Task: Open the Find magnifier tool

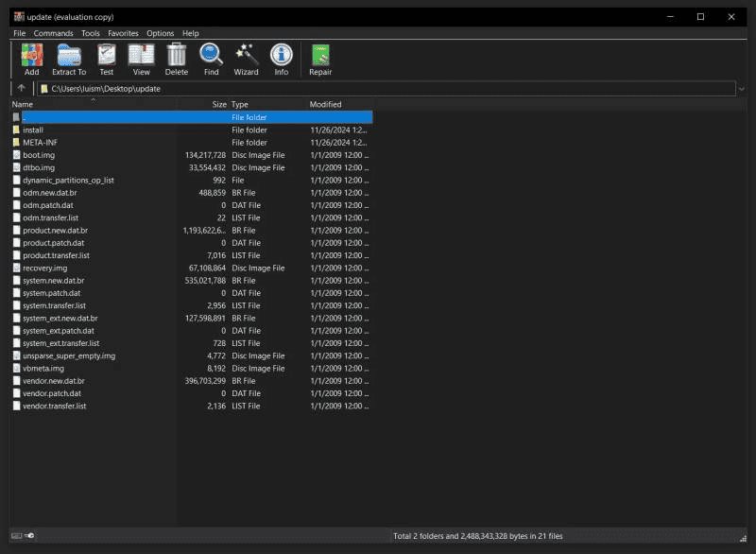Action: coord(211,60)
